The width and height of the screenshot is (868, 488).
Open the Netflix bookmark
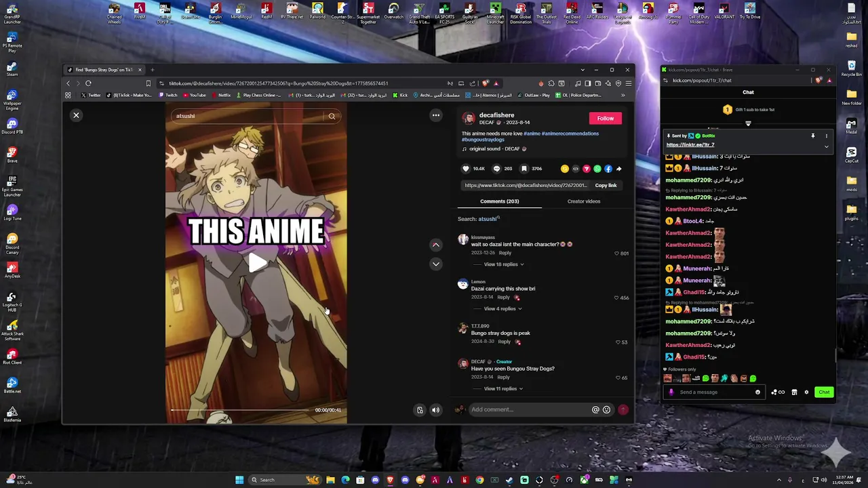coord(222,96)
